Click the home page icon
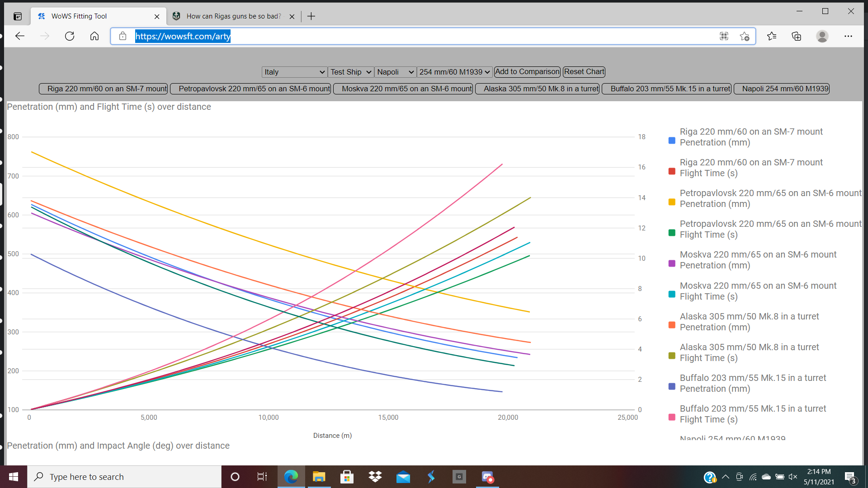Image resolution: width=868 pixels, height=488 pixels. [x=94, y=36]
